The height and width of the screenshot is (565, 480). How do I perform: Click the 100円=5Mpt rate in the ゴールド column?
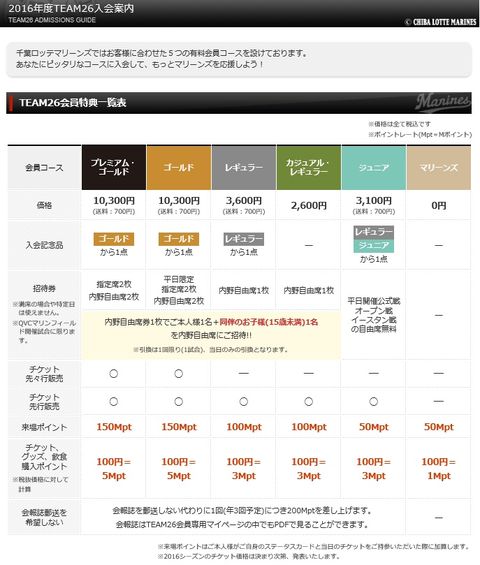click(179, 469)
